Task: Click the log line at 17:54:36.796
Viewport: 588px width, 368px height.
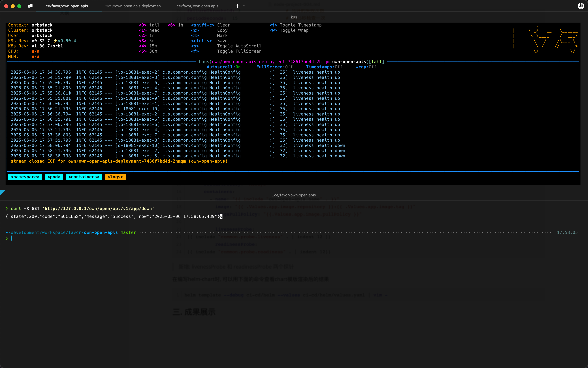Action: (x=175, y=72)
